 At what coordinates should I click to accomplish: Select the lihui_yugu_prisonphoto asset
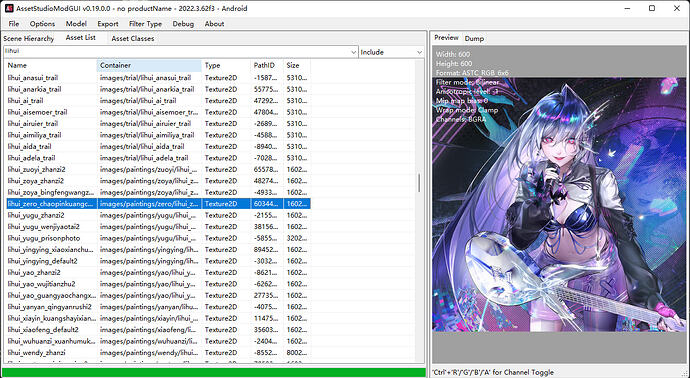coord(158,238)
